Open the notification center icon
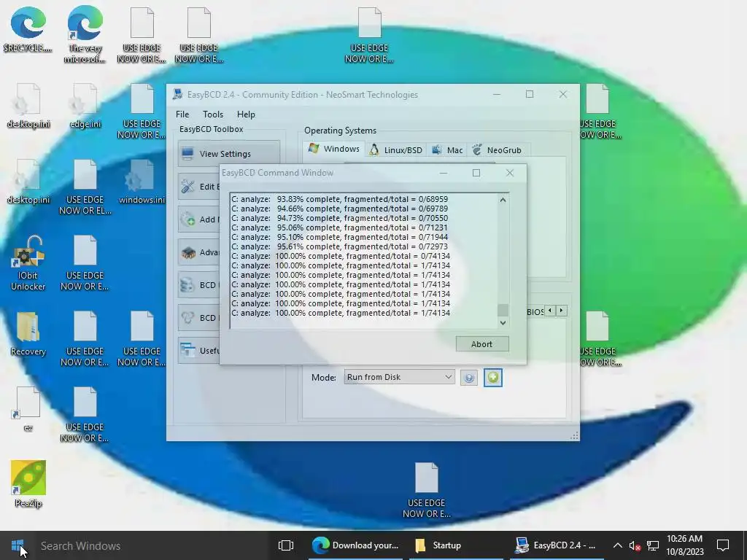Viewport: 747px width, 560px height. click(x=723, y=545)
